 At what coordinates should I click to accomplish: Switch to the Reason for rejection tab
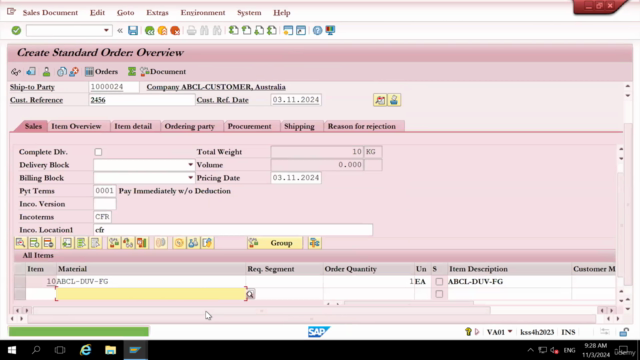(x=362, y=127)
